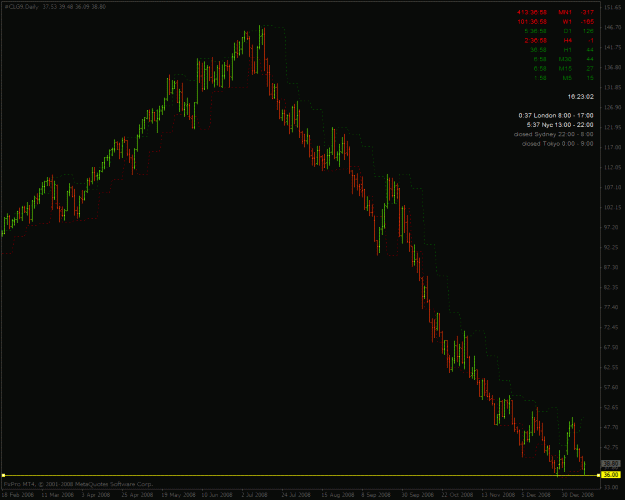
Task: Click the 82.35 price axis label
Action: 613,287
